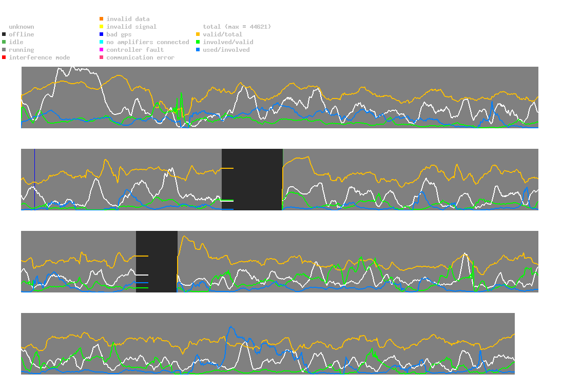
Task: Click the 'involved/valid' legend label
Action: (228, 42)
